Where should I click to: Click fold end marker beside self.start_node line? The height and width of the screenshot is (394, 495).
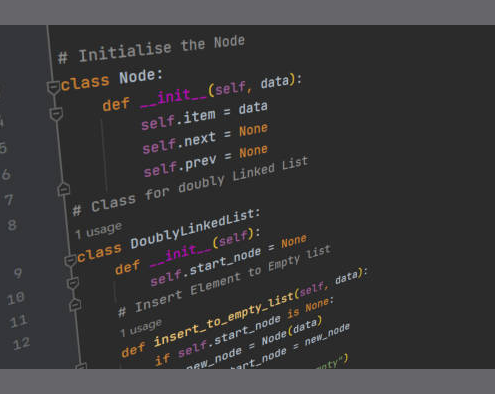[x=75, y=305]
